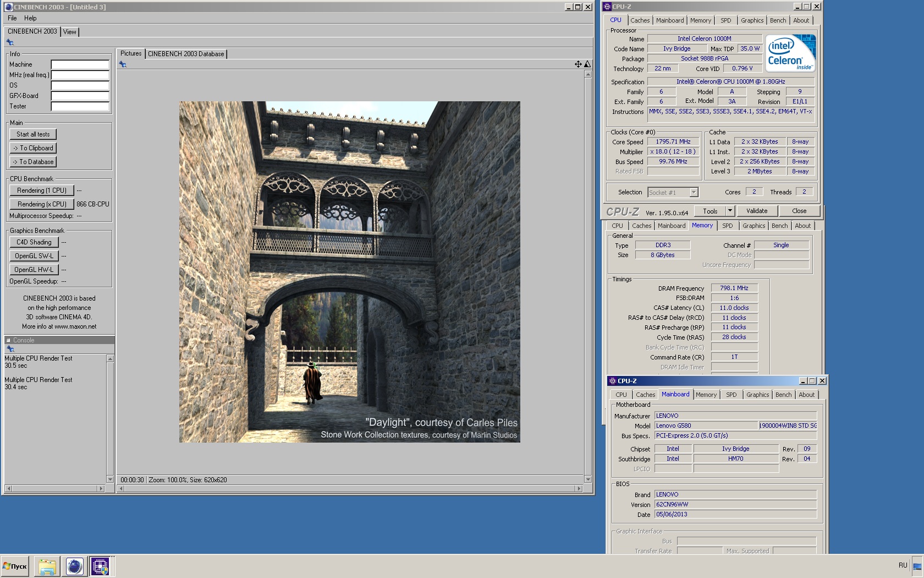Image resolution: width=924 pixels, height=578 pixels.
Task: Run the OpenGL HW-L test
Action: (34, 270)
